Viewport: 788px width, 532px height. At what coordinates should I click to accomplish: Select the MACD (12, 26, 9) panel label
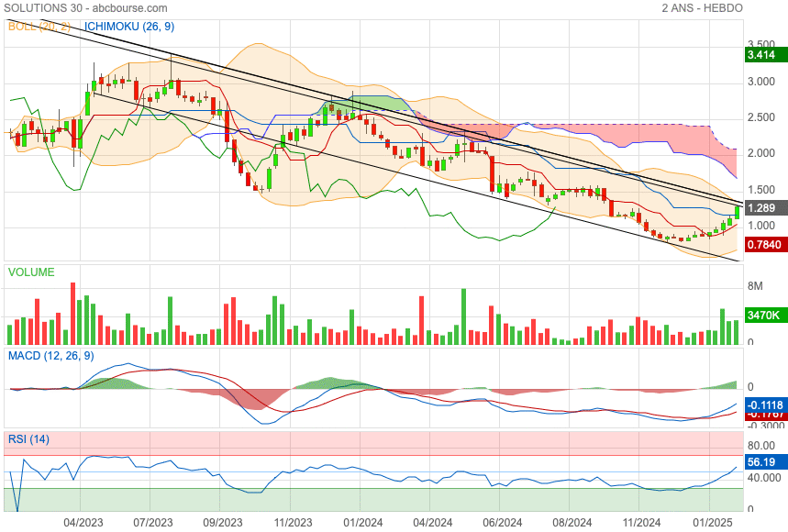tap(50, 356)
